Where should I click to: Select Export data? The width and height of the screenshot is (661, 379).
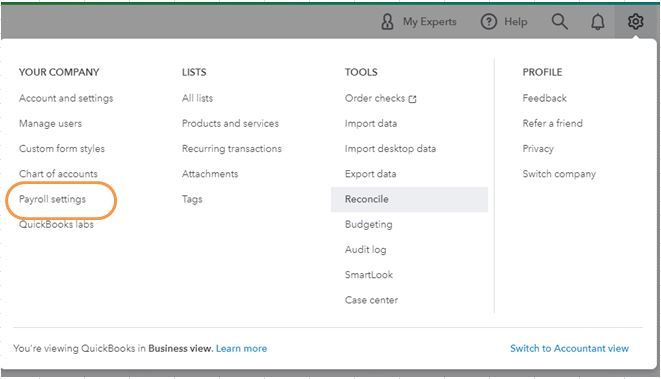click(370, 174)
